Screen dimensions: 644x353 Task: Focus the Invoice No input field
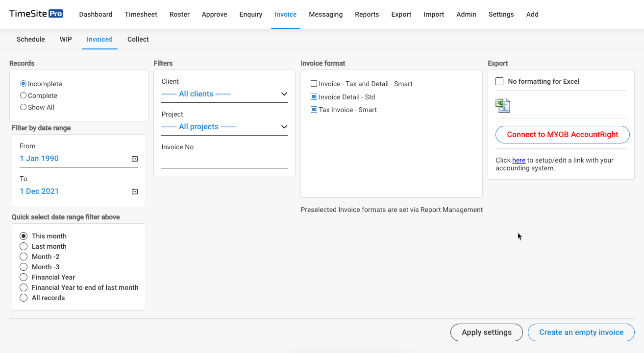224,160
